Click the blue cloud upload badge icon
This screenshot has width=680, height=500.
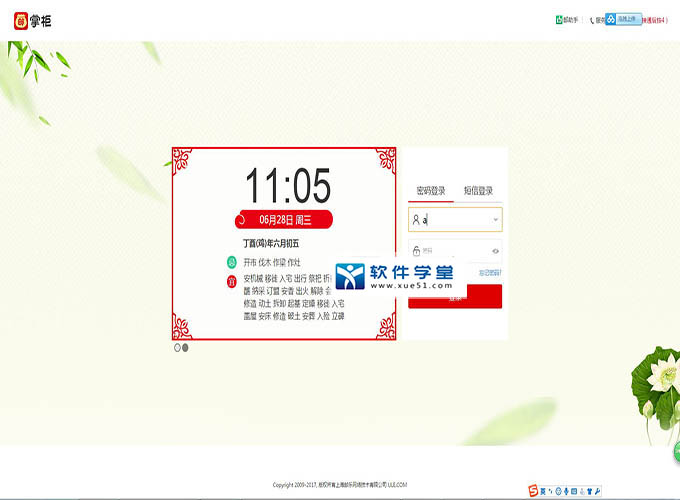(x=611, y=19)
